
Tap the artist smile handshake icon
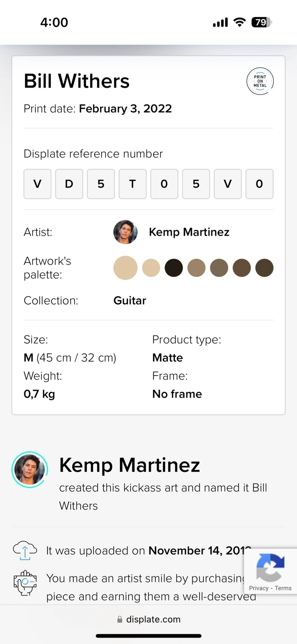click(x=25, y=582)
